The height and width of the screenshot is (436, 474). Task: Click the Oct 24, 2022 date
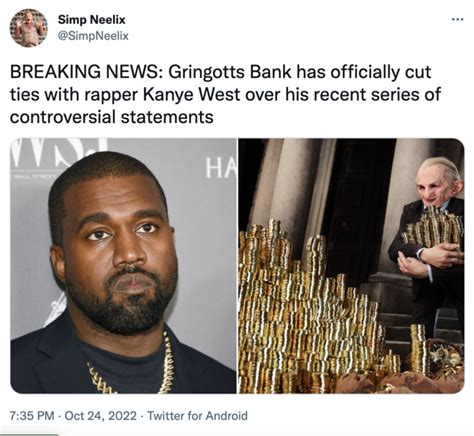coord(100,416)
